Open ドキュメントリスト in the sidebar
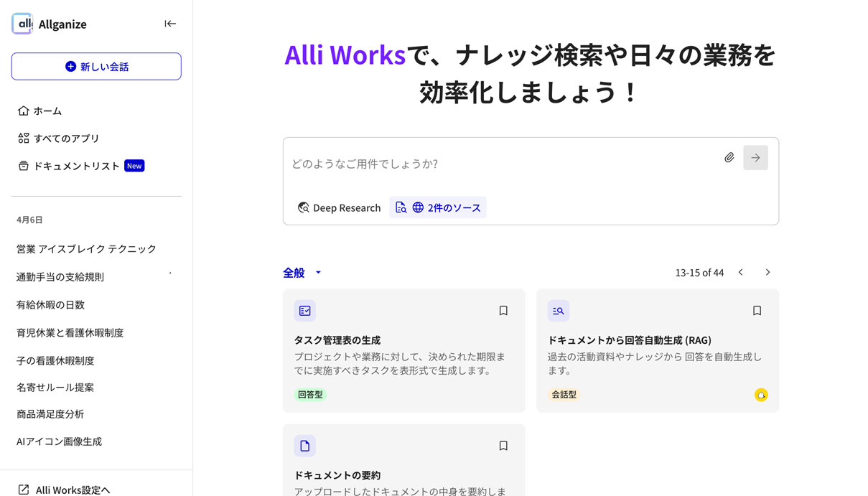Viewport: 868px width, 496px height. (69, 166)
